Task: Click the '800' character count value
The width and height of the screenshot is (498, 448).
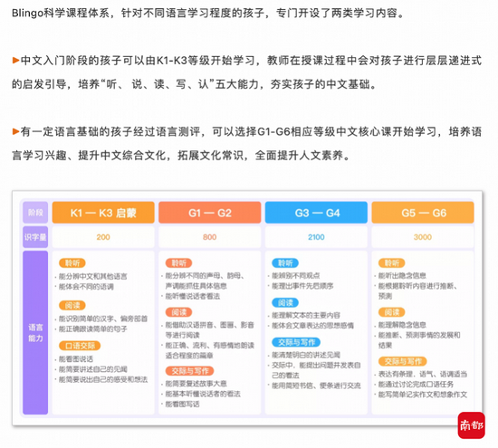Action: pos(210,237)
